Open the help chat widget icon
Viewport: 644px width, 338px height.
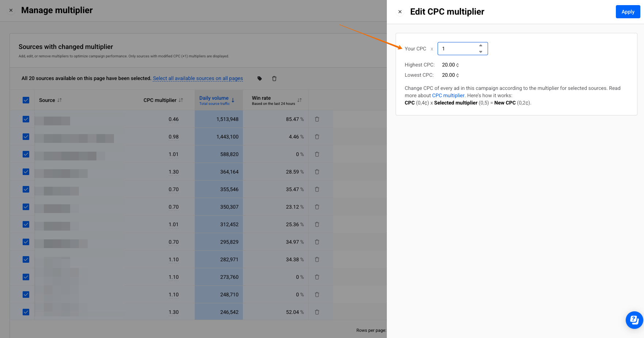coord(634,320)
